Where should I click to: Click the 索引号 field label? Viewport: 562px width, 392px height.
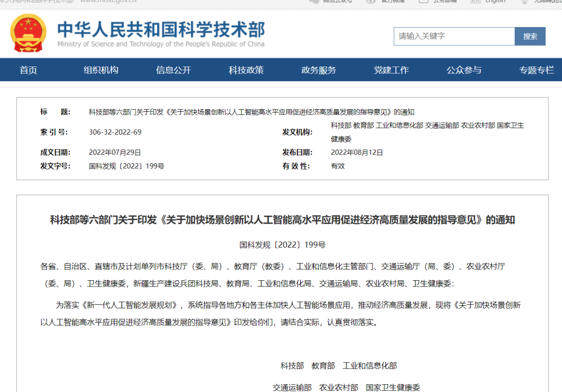tap(54, 132)
